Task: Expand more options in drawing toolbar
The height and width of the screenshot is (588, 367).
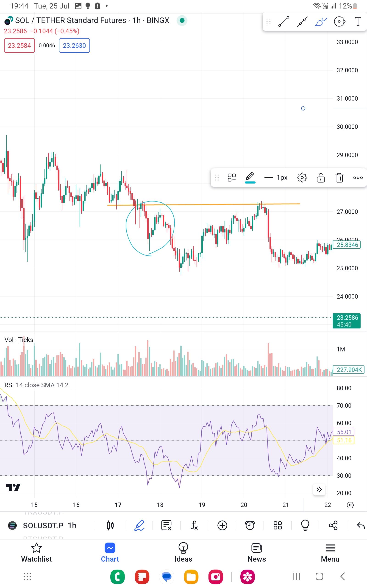Action: pyautogui.click(x=358, y=178)
